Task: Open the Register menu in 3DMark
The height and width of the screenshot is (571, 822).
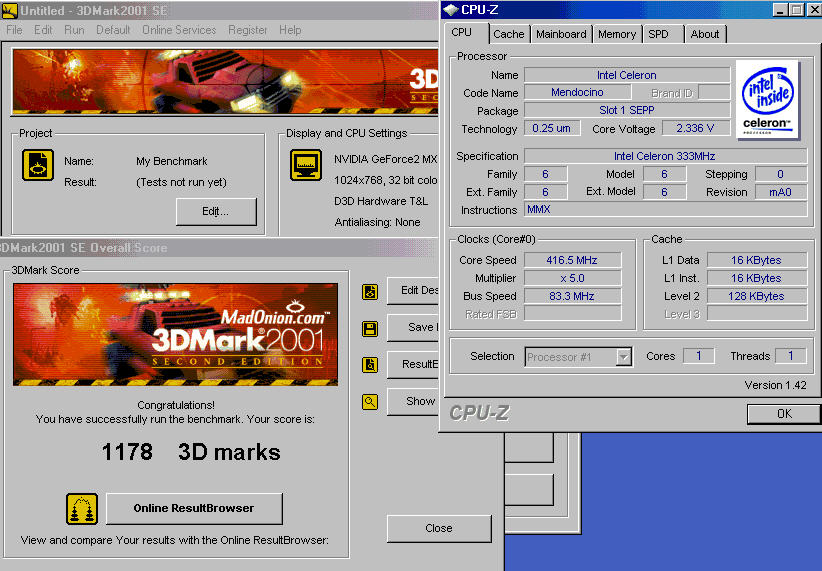Action: (x=247, y=30)
